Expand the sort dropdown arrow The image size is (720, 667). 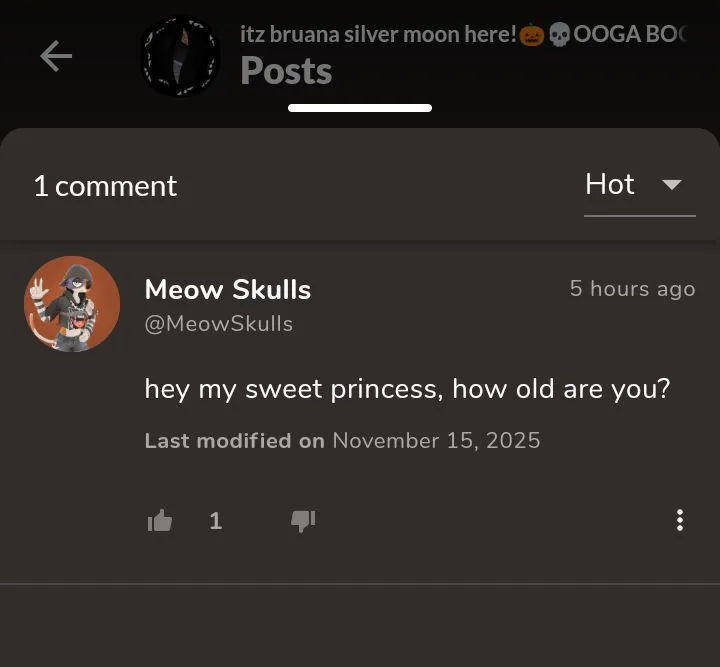(672, 185)
